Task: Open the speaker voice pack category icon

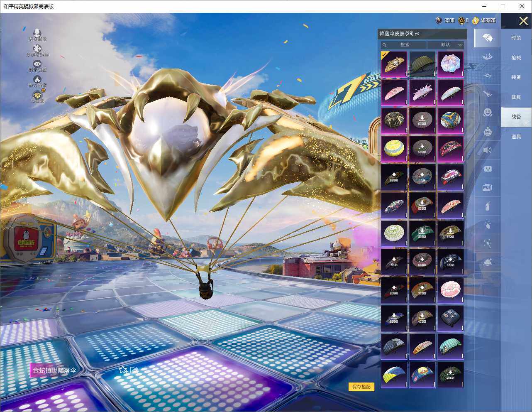Action: (488, 150)
